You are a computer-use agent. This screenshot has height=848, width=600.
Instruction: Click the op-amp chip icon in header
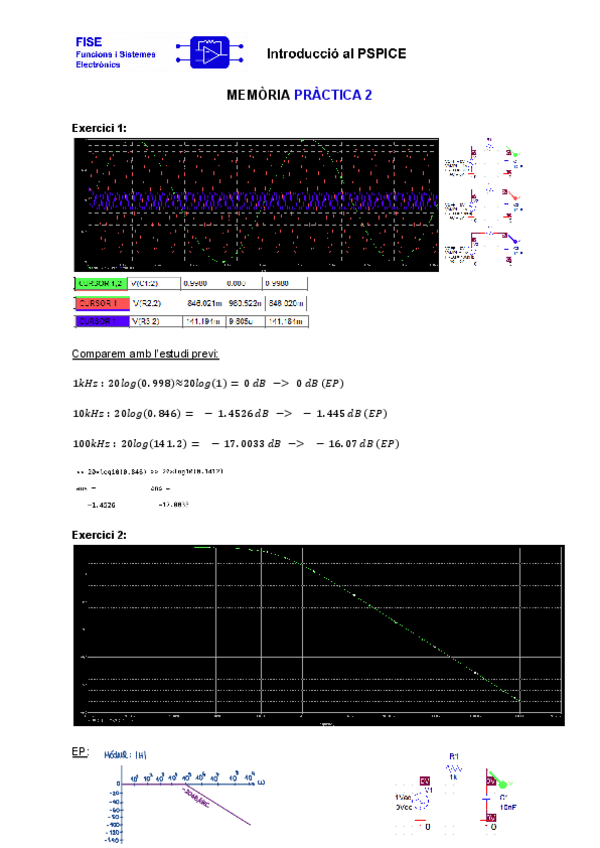pos(210,52)
